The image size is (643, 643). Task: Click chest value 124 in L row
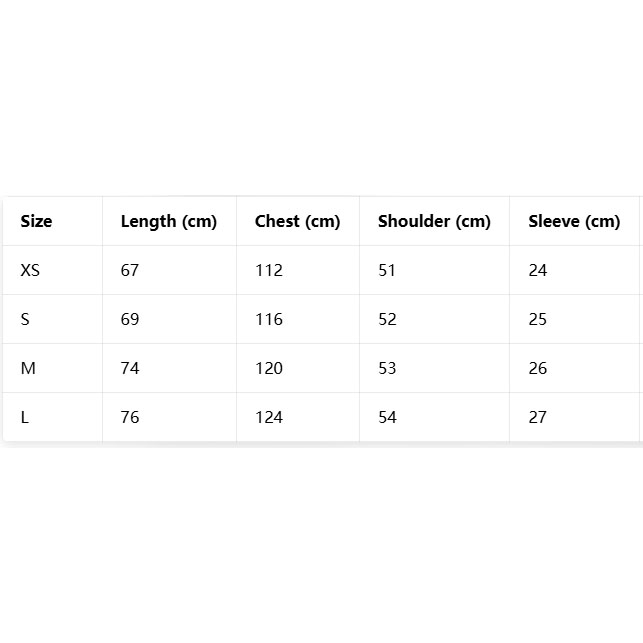(x=268, y=417)
